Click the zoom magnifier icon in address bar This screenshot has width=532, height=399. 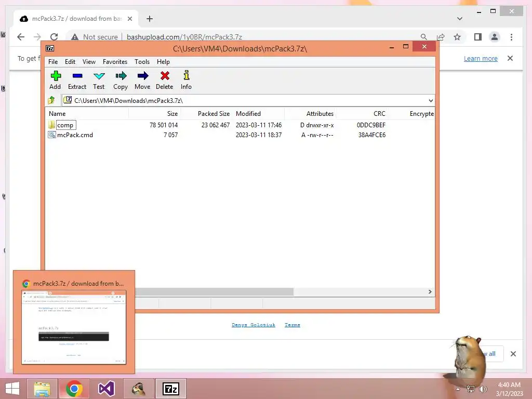tap(423, 37)
